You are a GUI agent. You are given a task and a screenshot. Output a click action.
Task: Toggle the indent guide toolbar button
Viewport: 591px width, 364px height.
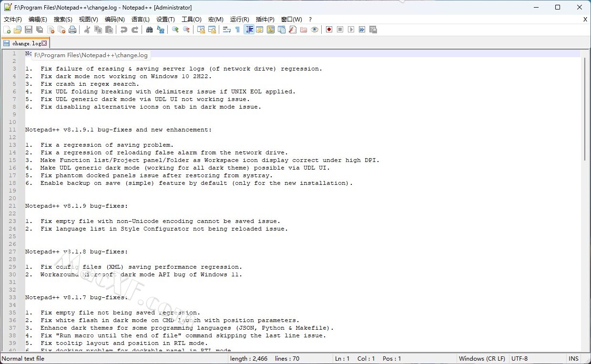[249, 30]
